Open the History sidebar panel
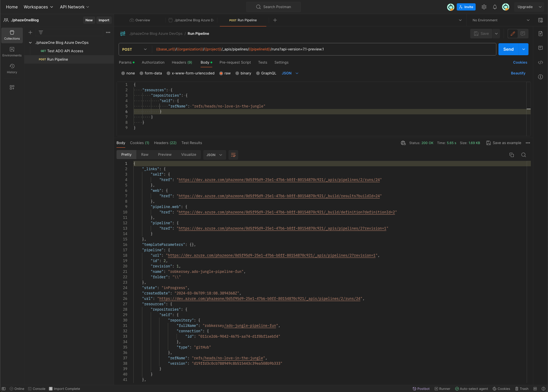Screen dimensions: 548x392 point(12,69)
